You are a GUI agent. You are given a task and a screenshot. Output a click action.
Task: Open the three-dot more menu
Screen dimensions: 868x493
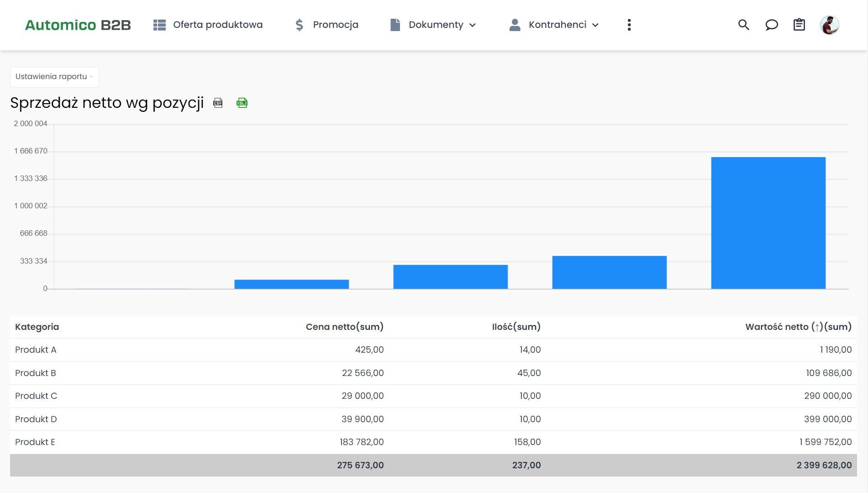tap(629, 25)
